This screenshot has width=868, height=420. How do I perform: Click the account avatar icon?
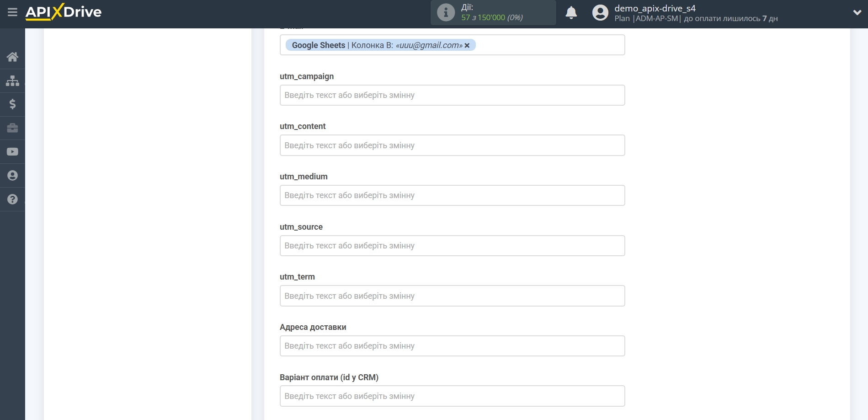coord(600,12)
